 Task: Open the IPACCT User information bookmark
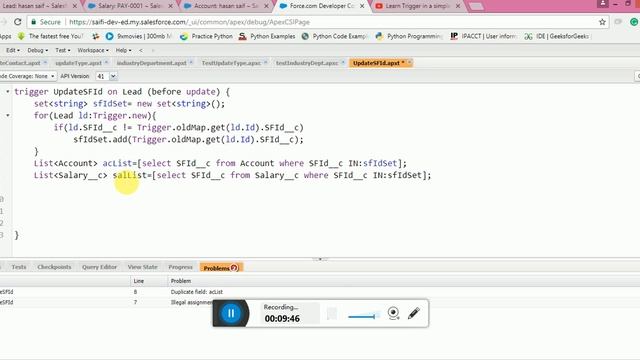coord(484,36)
